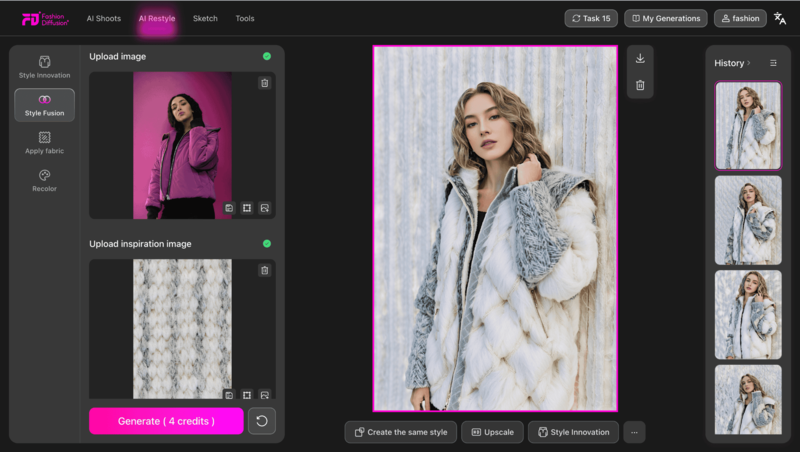Click the Upscale button
800x452 pixels.
pyautogui.click(x=491, y=432)
